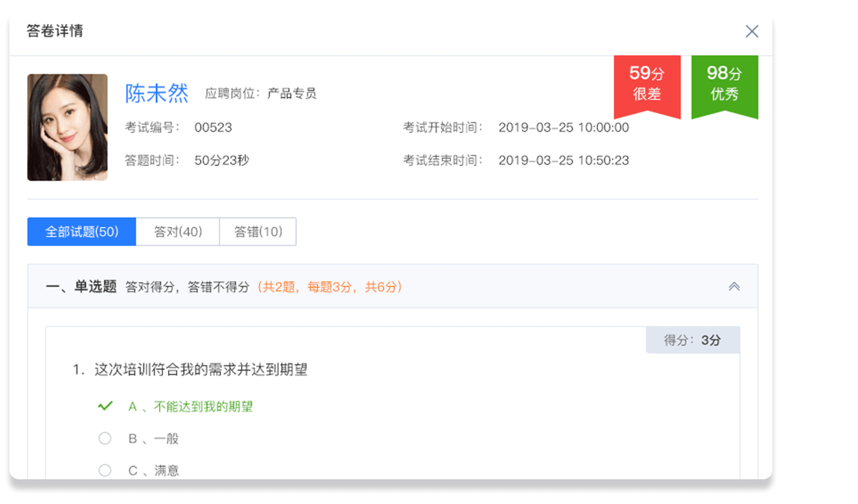Click the exam number 00523
The height and width of the screenshot is (504, 858).
tap(213, 127)
